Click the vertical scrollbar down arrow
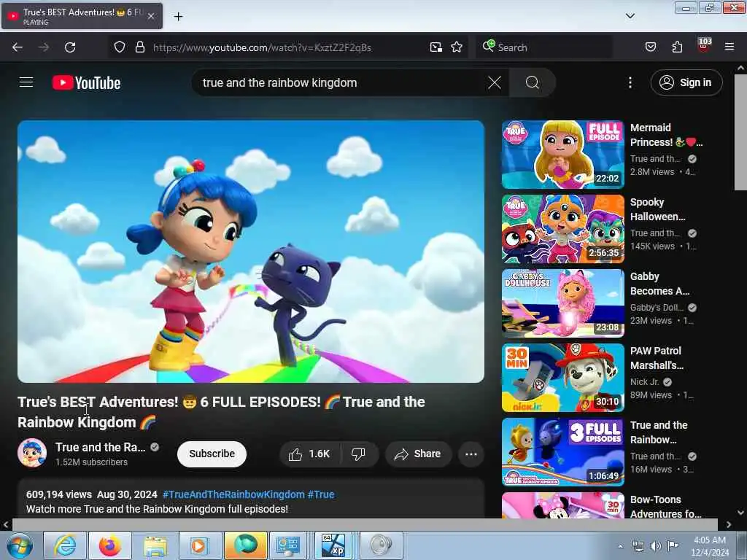The height and width of the screenshot is (560, 747). pos(740,513)
